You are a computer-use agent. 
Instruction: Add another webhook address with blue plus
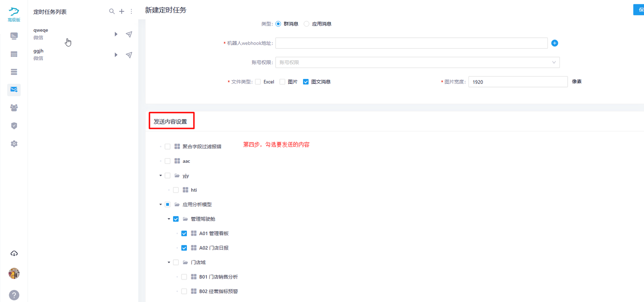[x=555, y=43]
